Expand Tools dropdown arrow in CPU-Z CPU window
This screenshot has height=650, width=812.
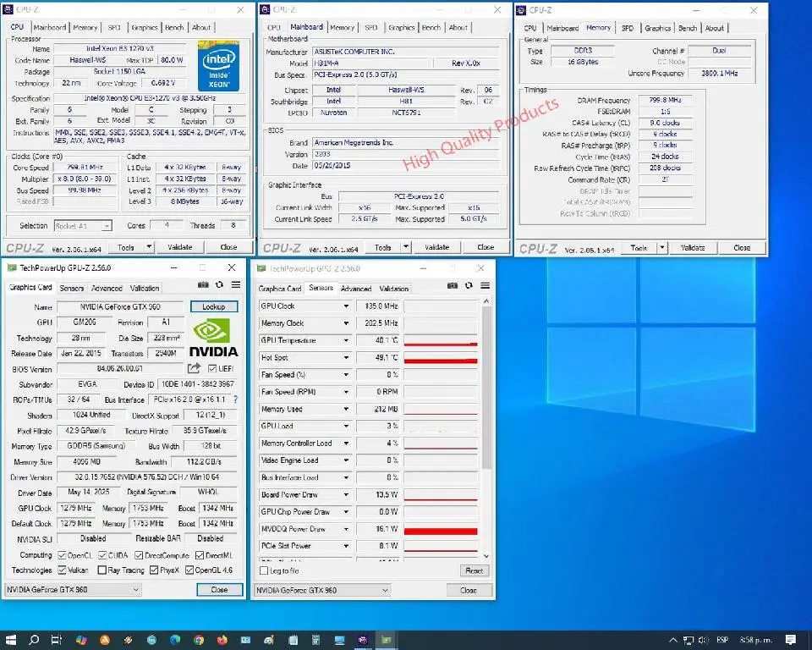(x=149, y=247)
